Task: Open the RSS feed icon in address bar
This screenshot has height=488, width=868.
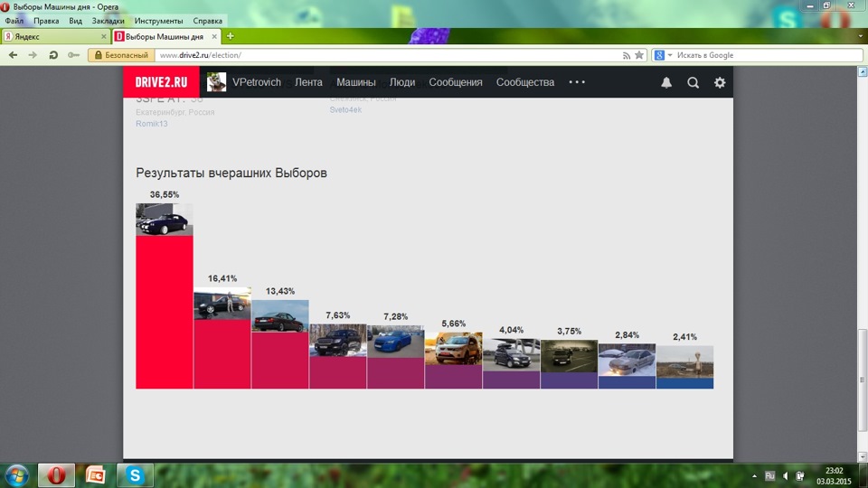Action: (x=626, y=55)
